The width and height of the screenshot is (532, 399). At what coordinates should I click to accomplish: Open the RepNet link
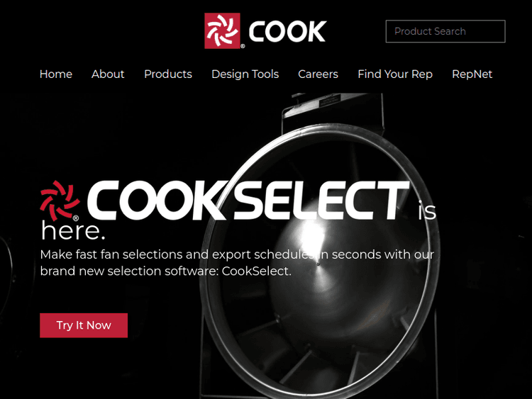coord(472,74)
